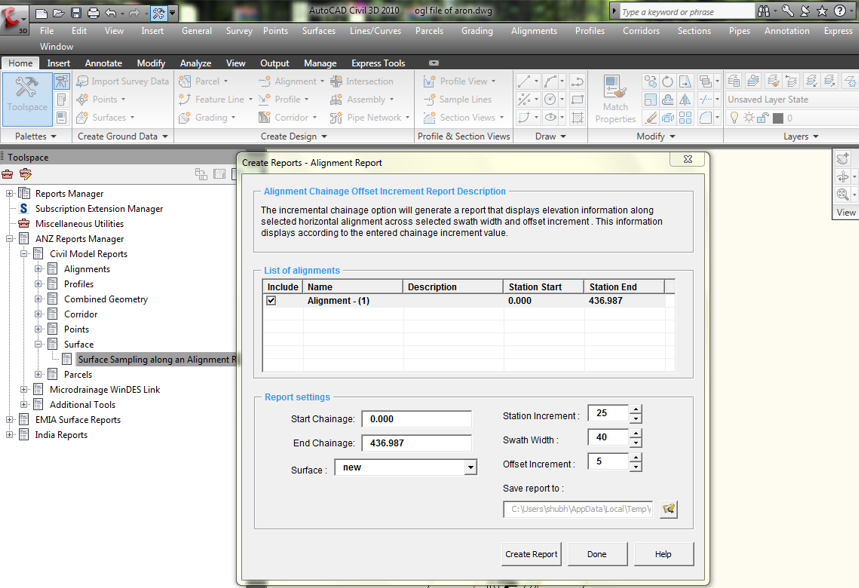Switch to the Analyze ribbon tab
Image resolution: width=859 pixels, height=588 pixels.
coord(196,63)
